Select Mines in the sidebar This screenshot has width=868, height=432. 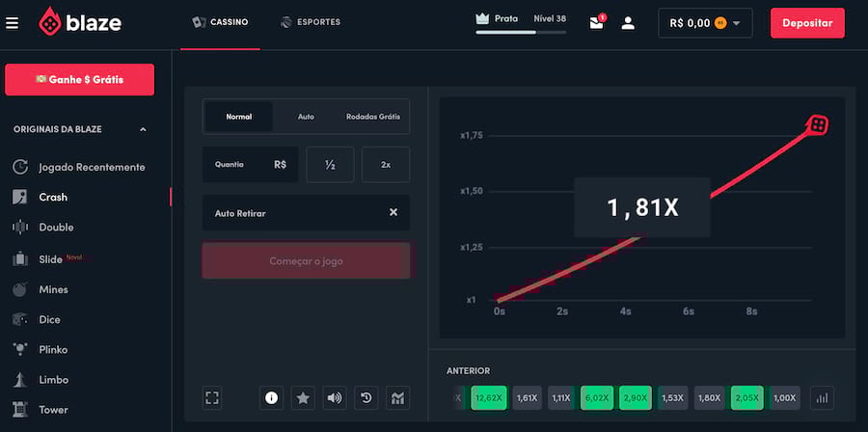53,289
